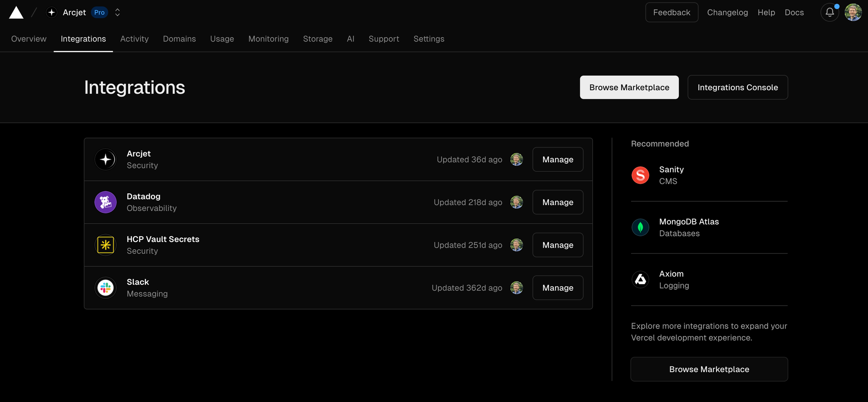The image size is (868, 402).
Task: Open the Support tab
Action: (384, 39)
